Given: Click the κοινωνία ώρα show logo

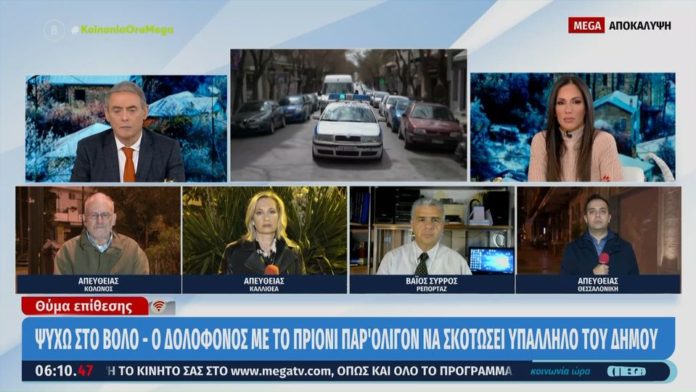Looking at the screenshot, I should pos(560,371).
